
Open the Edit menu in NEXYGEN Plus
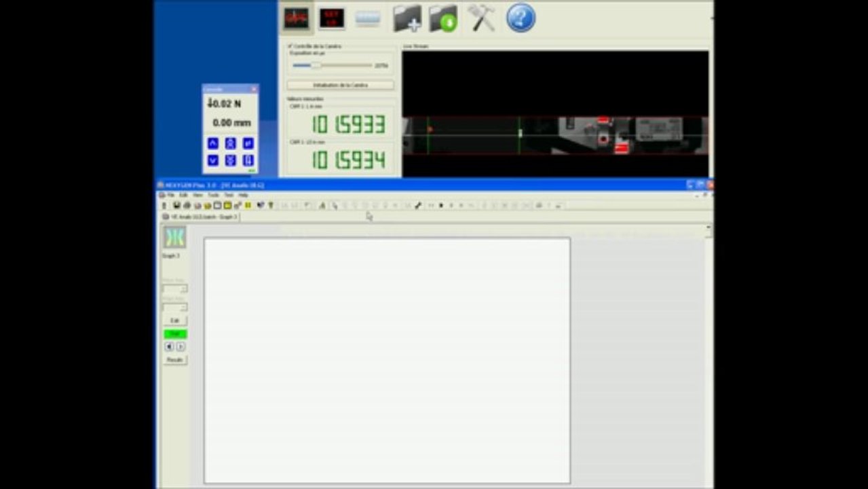(183, 195)
